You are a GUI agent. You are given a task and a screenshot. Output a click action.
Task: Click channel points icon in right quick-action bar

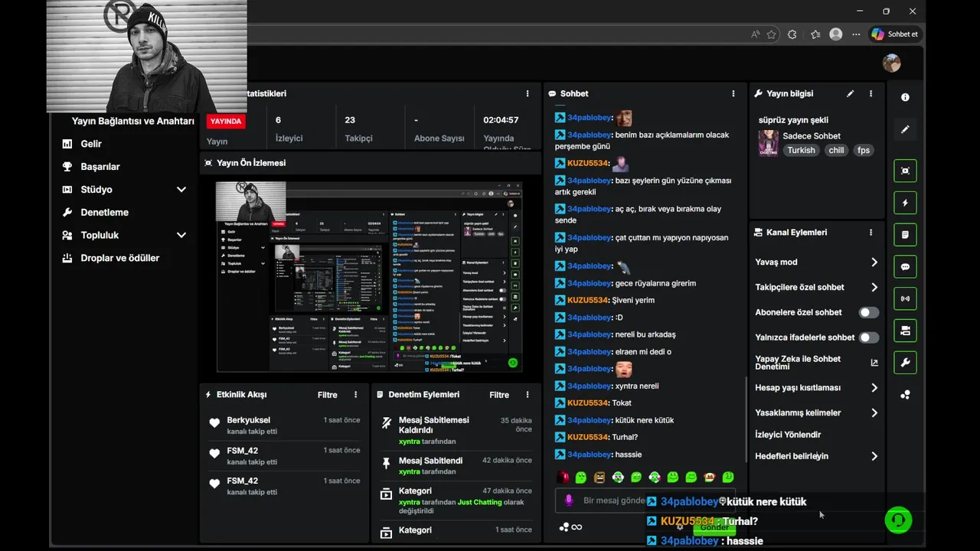coord(905,395)
